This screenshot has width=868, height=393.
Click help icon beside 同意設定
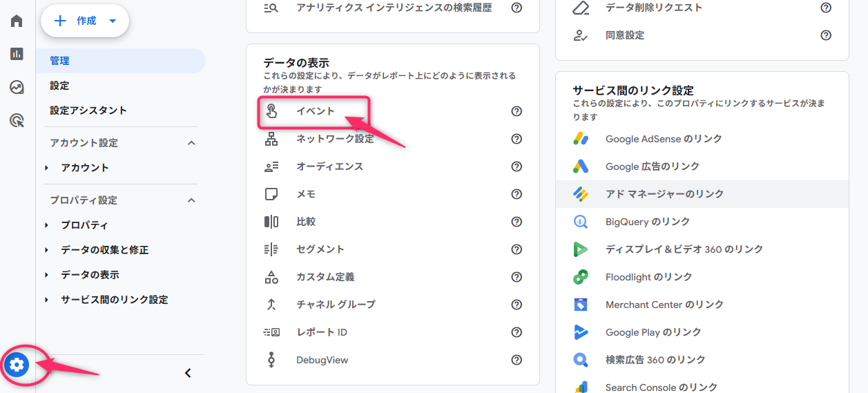click(826, 35)
